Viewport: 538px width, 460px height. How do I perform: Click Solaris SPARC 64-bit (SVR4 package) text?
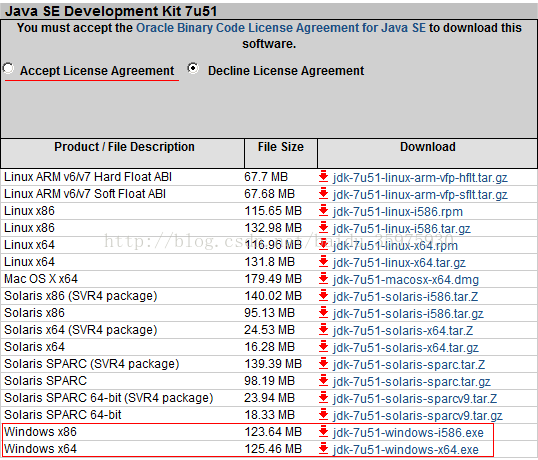109,398
